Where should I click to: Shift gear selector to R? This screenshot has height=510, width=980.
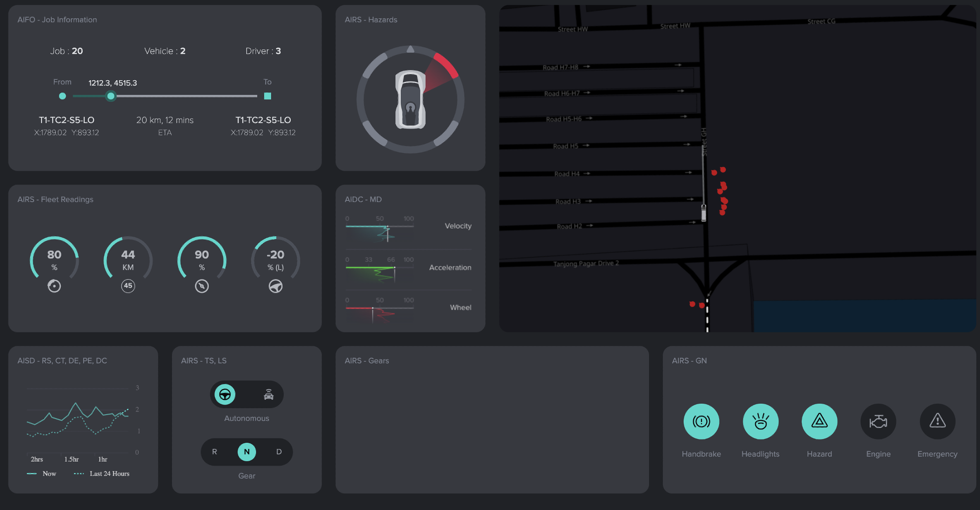click(x=214, y=452)
